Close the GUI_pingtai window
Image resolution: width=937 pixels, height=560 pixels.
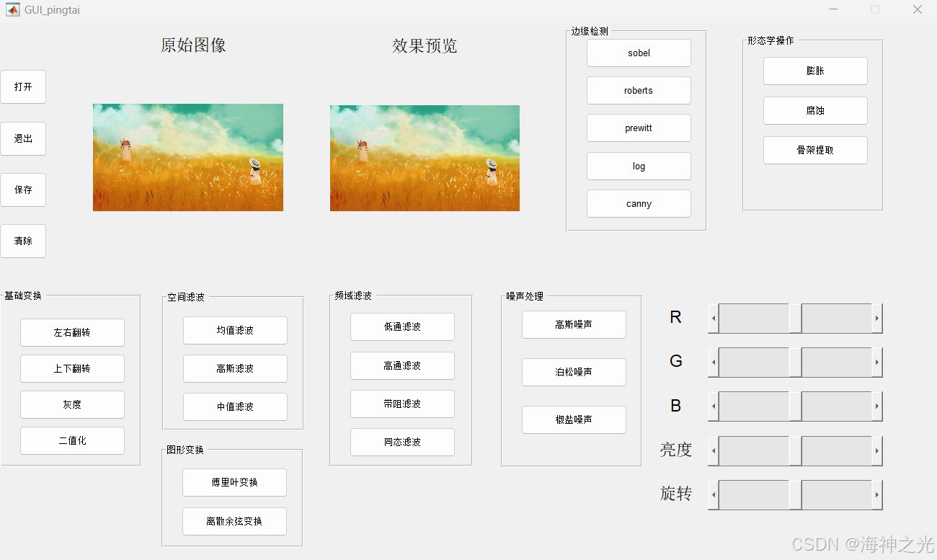click(917, 9)
